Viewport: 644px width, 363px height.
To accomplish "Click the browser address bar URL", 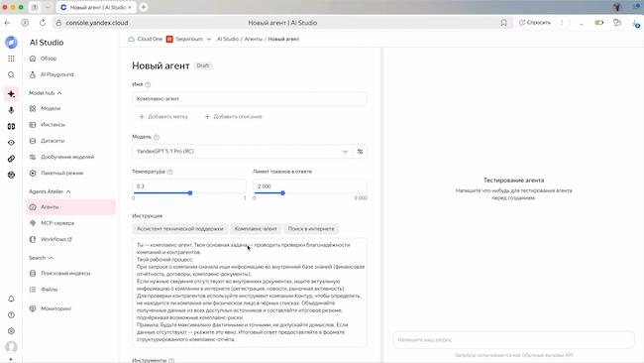I will (97, 23).
